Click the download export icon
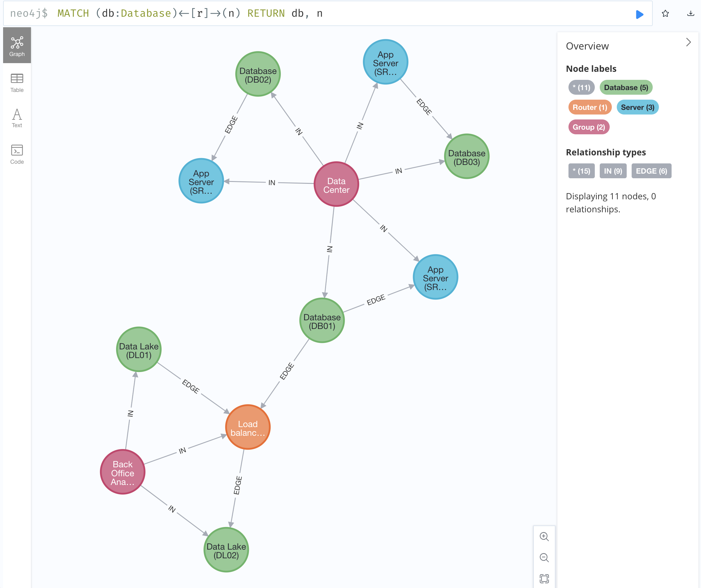701x588 pixels. click(690, 14)
